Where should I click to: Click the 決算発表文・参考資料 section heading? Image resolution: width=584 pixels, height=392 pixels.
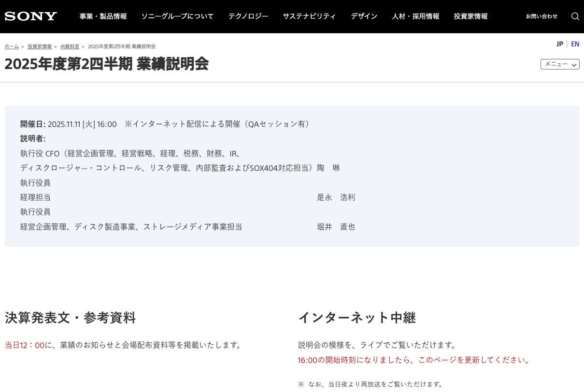coord(71,318)
